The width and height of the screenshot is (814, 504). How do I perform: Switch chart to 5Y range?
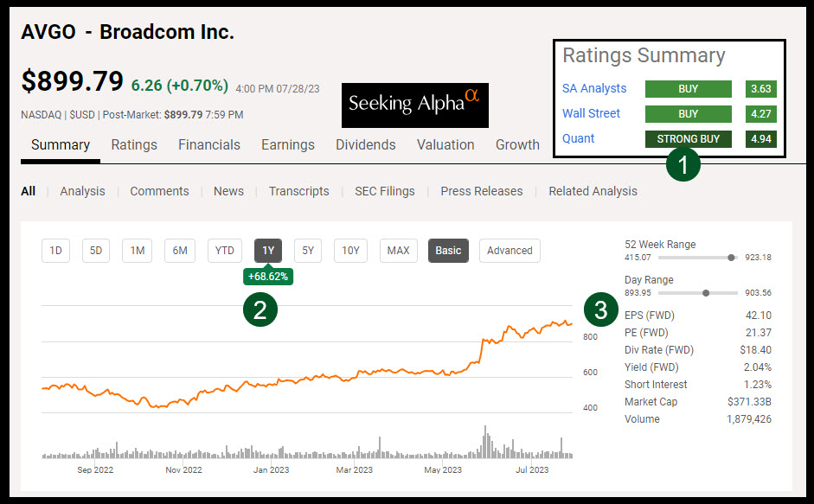pyautogui.click(x=308, y=251)
